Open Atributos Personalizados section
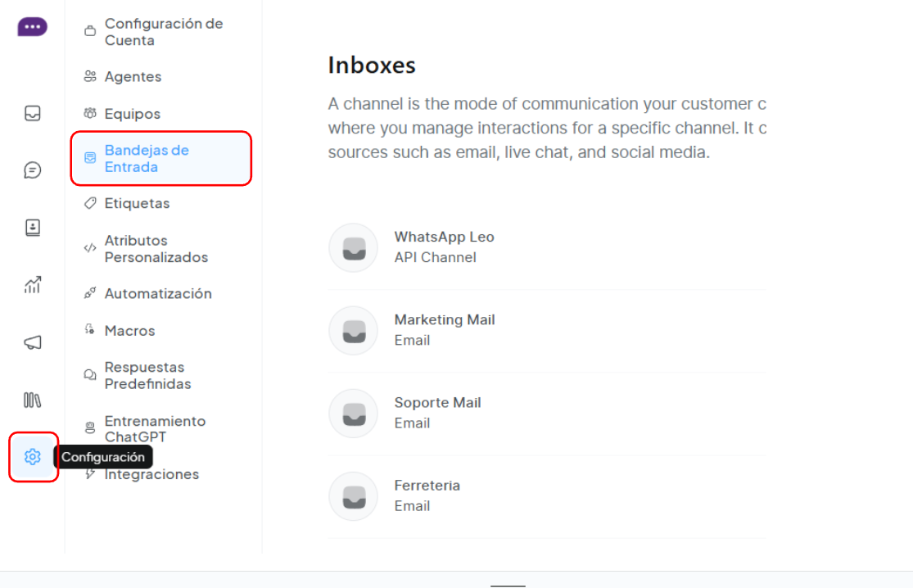Viewport: 913px width, 588px height. tap(156, 249)
